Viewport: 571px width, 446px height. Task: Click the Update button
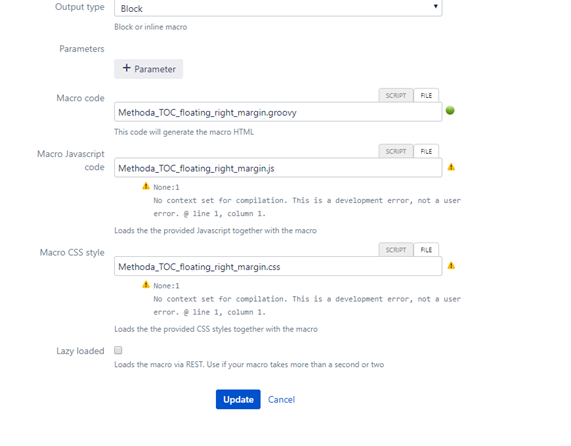(238, 399)
